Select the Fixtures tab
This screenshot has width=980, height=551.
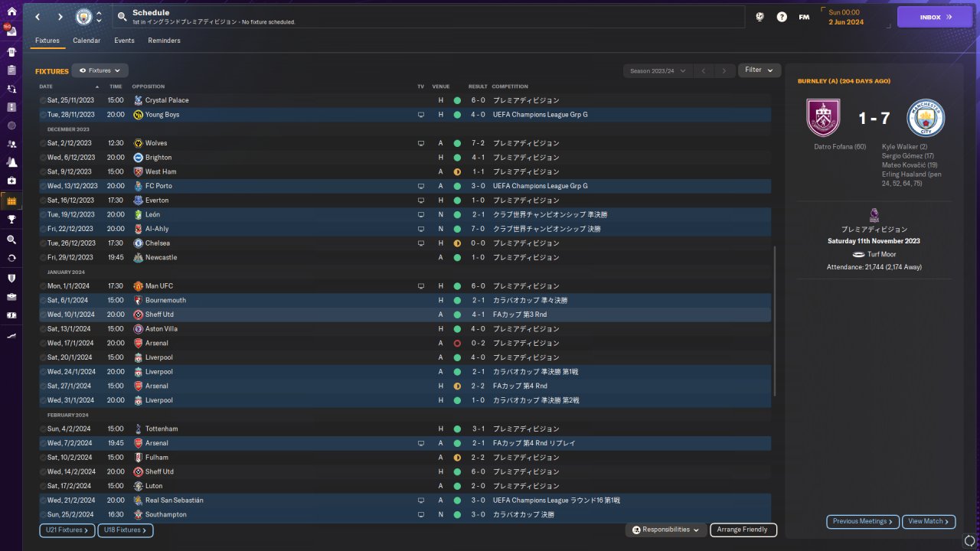(47, 41)
